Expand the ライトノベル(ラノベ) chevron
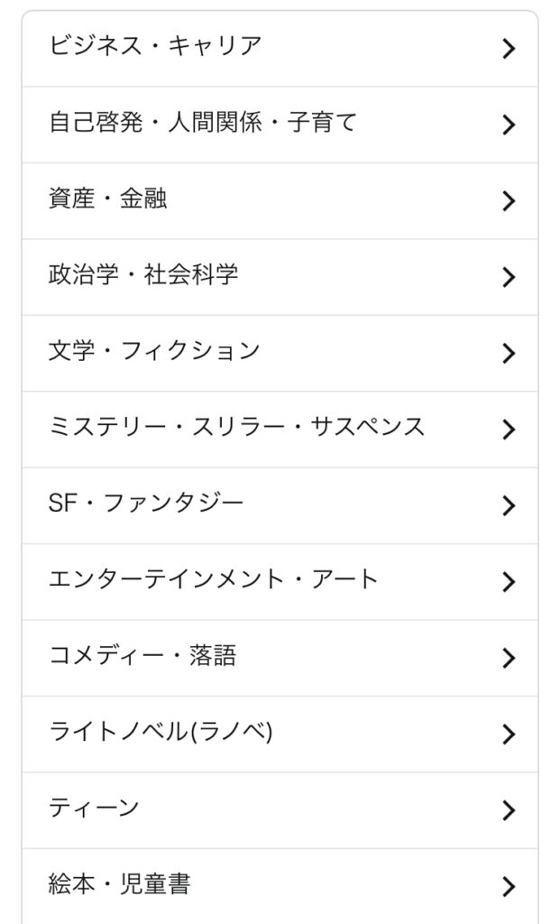This screenshot has width=560, height=924. [509, 734]
